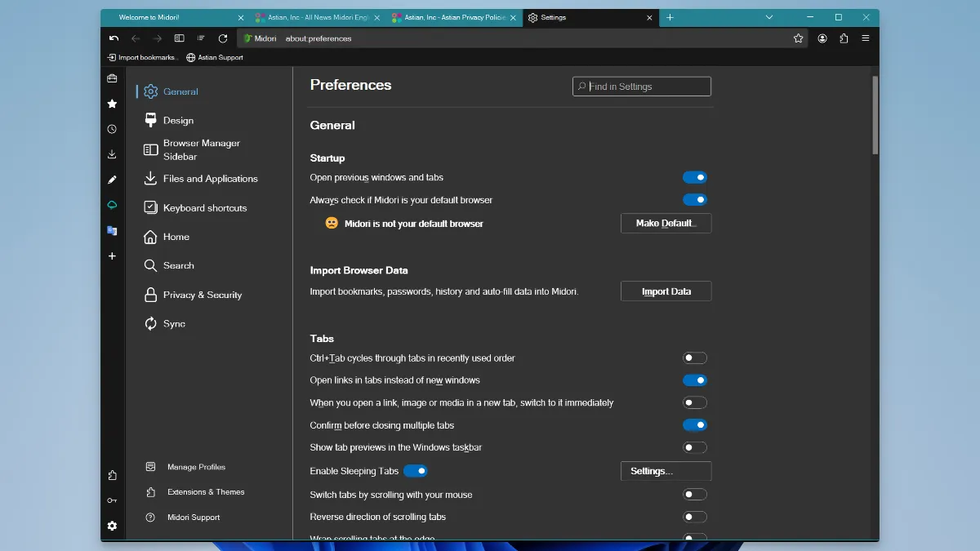Add a new sidebar panel with plus
The width and height of the screenshot is (980, 551).
point(112,256)
